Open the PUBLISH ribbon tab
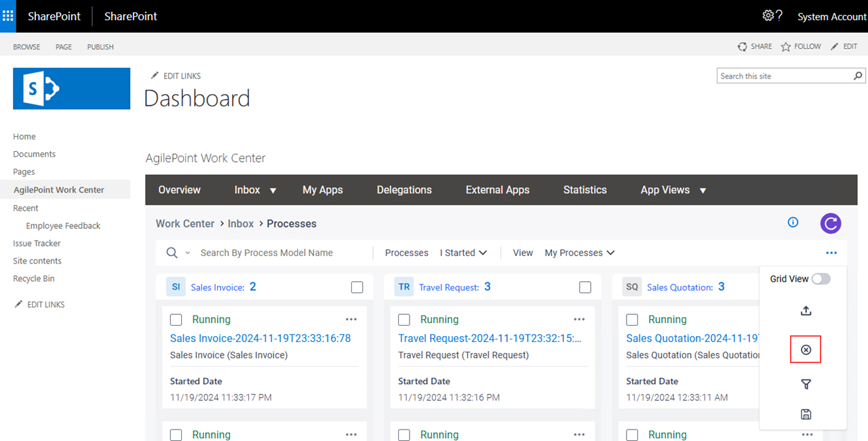The height and width of the screenshot is (441, 868). coord(100,47)
